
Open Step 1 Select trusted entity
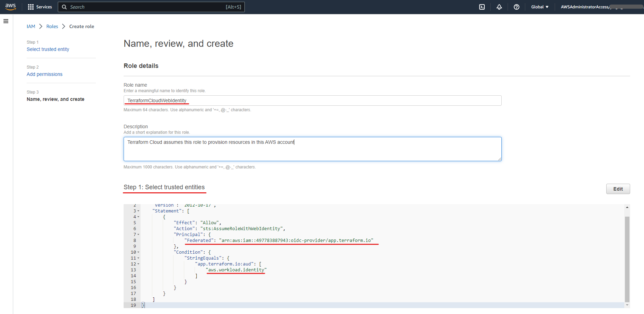[48, 49]
